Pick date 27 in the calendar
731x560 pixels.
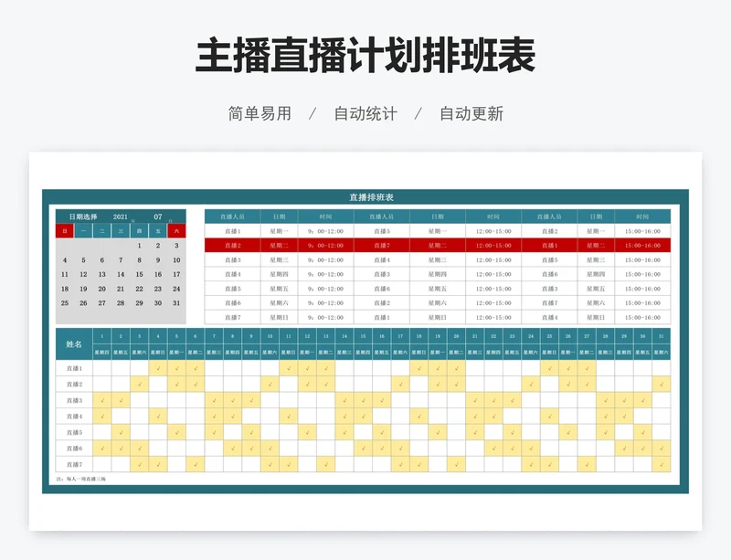(102, 303)
